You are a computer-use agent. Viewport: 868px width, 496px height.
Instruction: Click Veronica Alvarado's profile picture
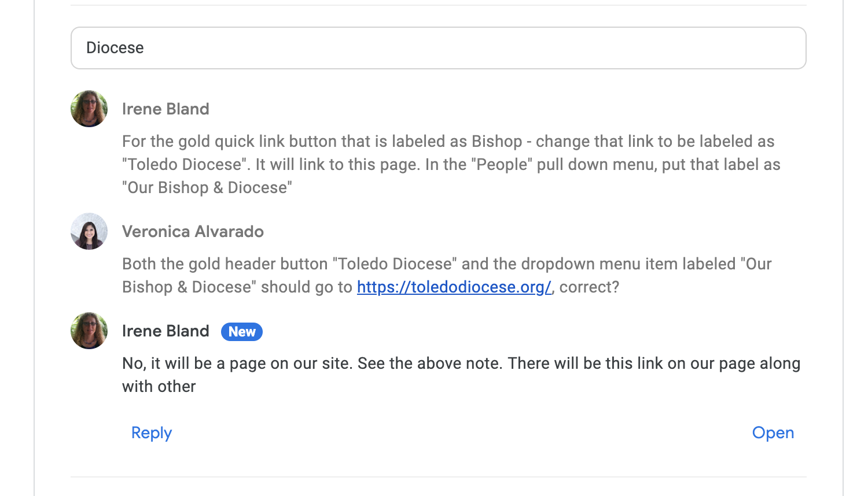[89, 231]
